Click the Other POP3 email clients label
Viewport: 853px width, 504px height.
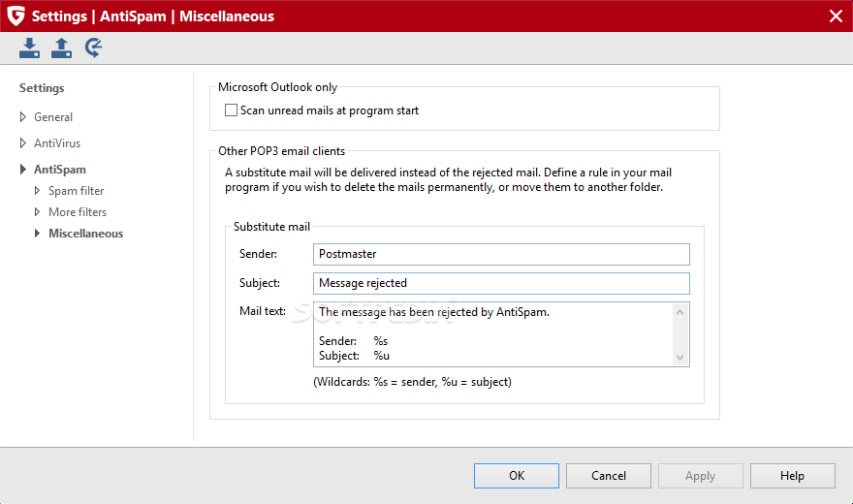(281, 151)
